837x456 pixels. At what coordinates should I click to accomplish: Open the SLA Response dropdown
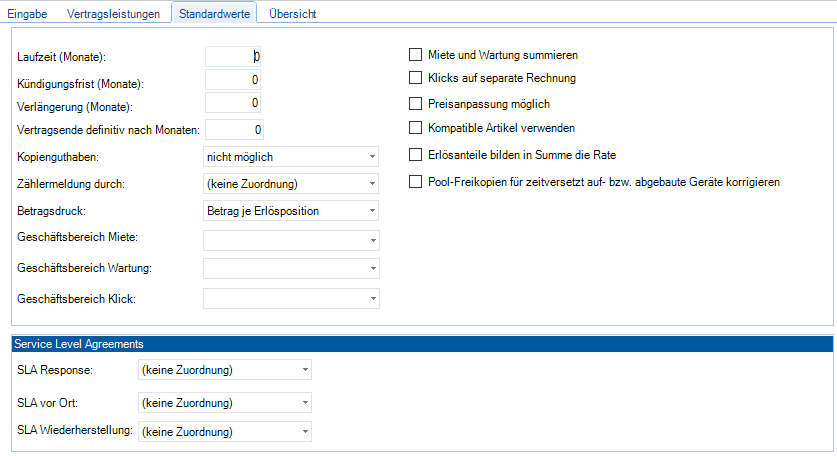224,371
